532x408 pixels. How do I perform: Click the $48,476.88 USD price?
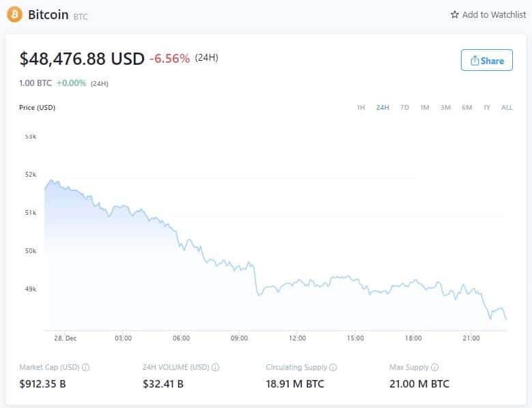pyautogui.click(x=82, y=59)
